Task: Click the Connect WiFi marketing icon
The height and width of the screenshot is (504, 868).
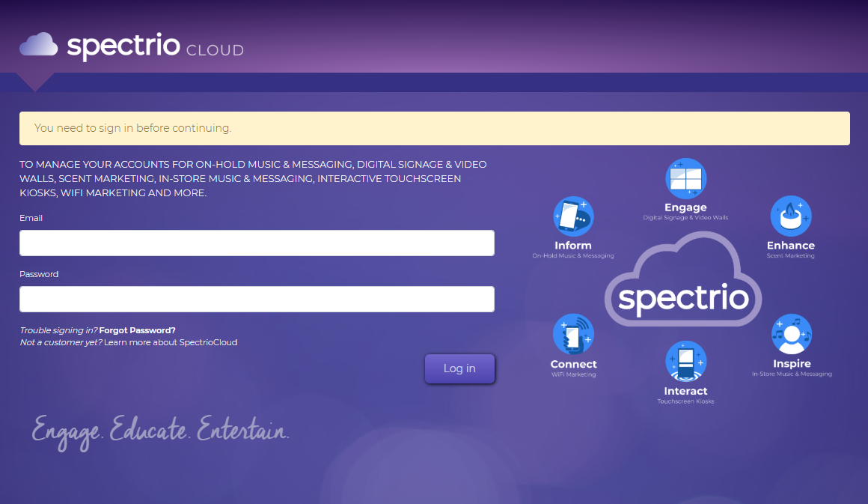Action: coord(573,334)
